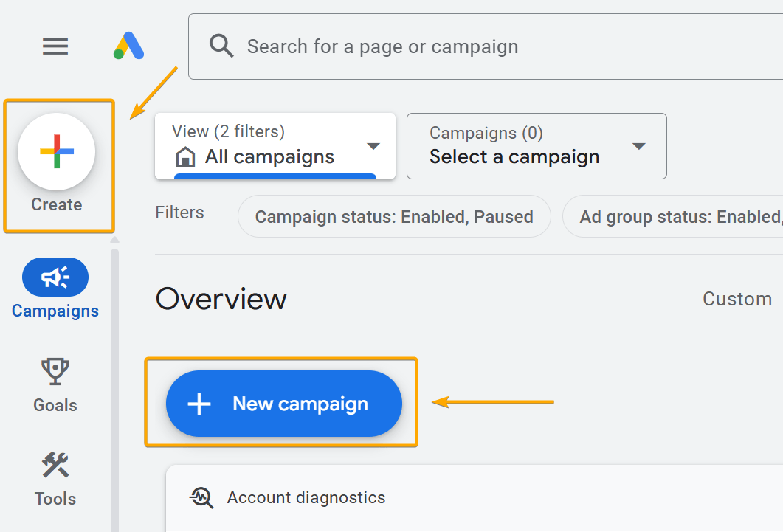Open the Custom date range option
The height and width of the screenshot is (532, 783).
coord(737,299)
